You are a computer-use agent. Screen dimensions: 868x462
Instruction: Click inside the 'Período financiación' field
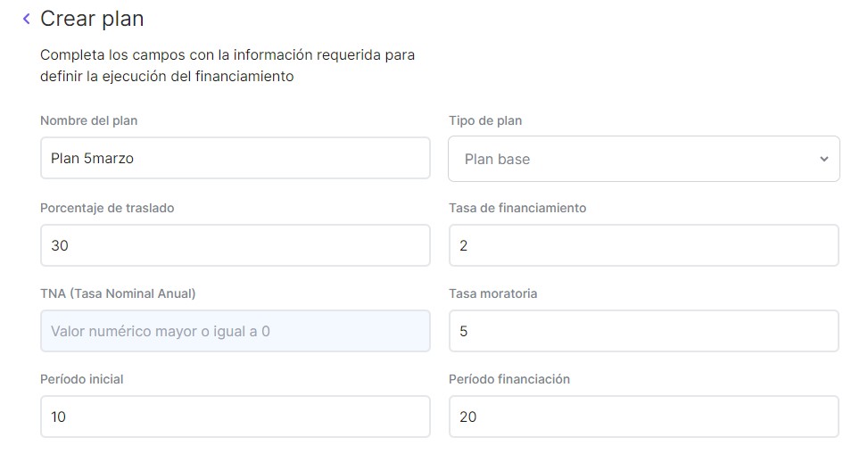643,417
